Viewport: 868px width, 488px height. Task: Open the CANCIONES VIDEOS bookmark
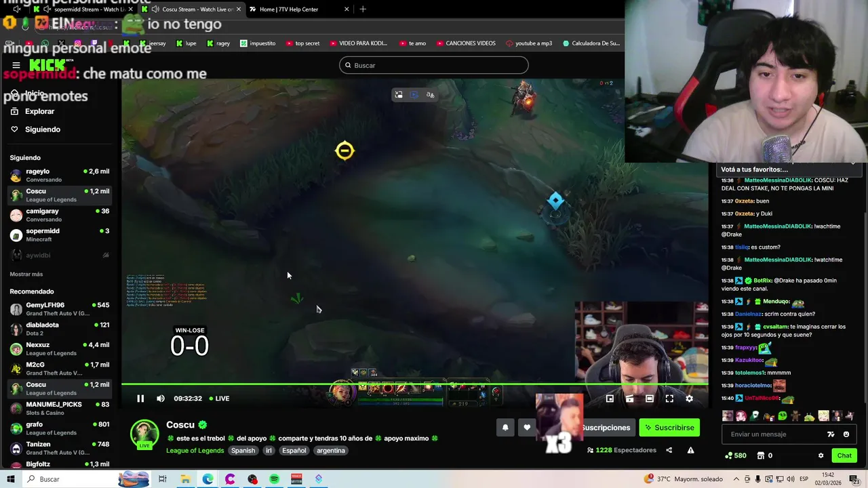coord(465,43)
